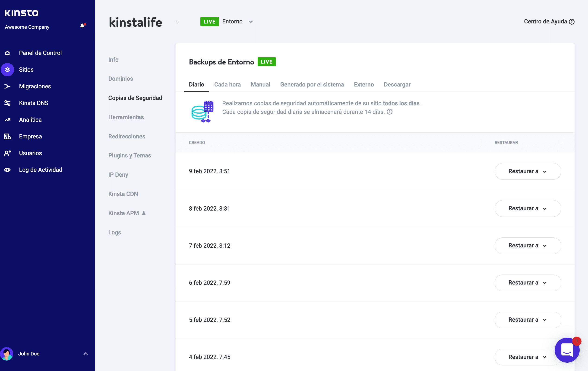Click the Kinsta logo
This screenshot has height=371, width=588.
(22, 13)
